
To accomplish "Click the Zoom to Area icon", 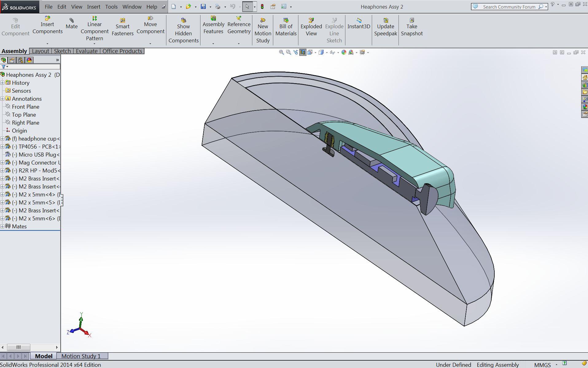I will 288,52.
